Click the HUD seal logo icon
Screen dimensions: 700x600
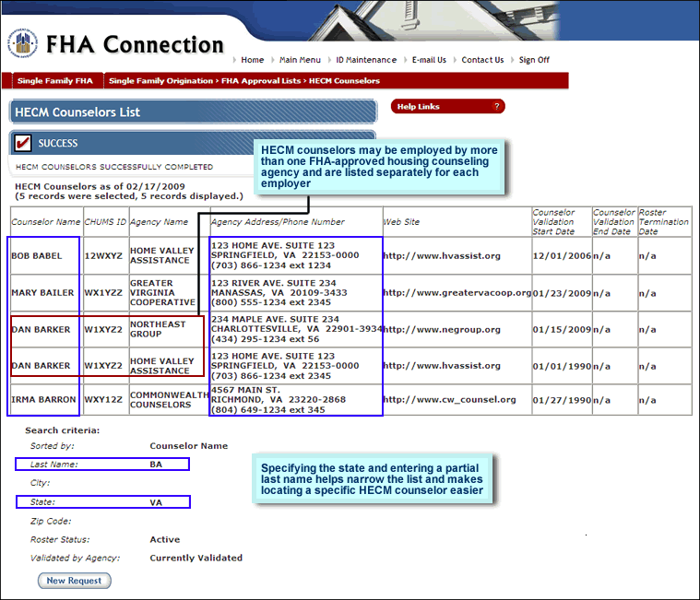tap(22, 43)
